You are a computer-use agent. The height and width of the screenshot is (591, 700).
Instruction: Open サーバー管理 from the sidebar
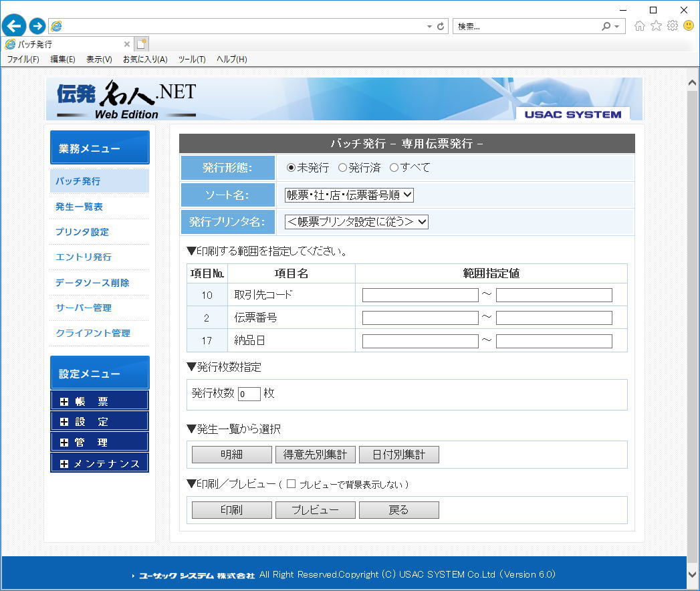(84, 308)
